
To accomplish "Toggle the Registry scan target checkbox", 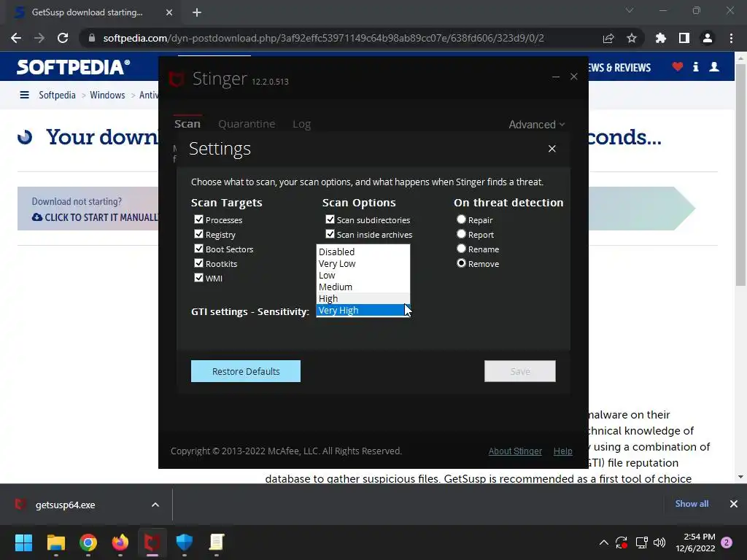I will 198,234.
